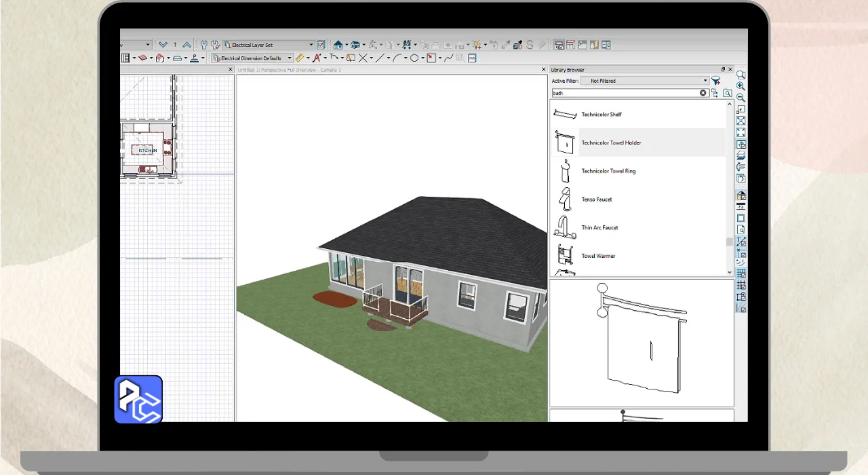The image size is (868, 475).
Task: Toggle the Layer Display Options checkbox icon
Action: 321,45
